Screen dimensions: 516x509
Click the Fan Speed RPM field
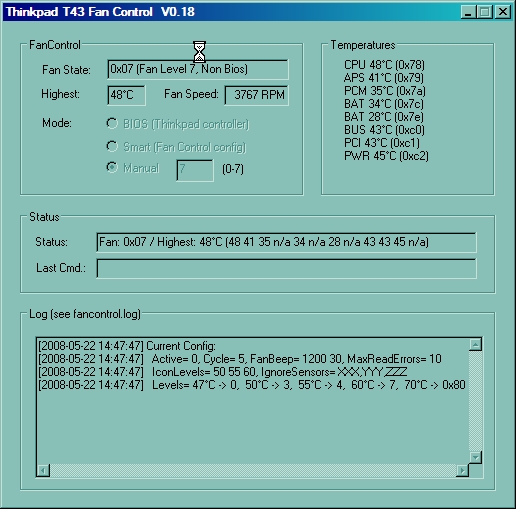[x=257, y=95]
